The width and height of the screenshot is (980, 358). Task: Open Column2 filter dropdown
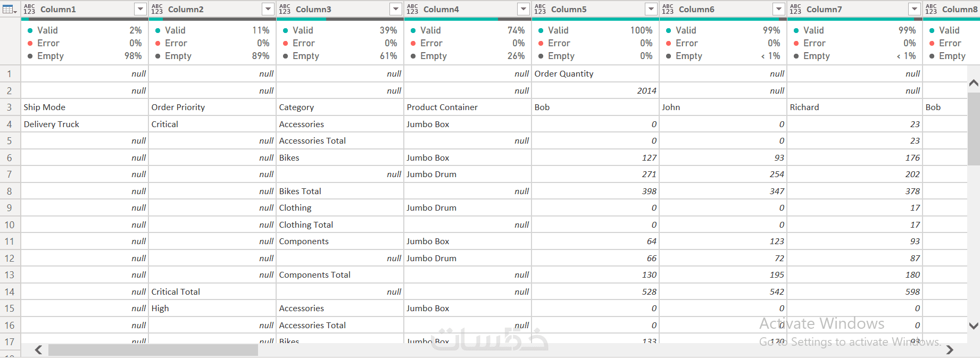268,9
